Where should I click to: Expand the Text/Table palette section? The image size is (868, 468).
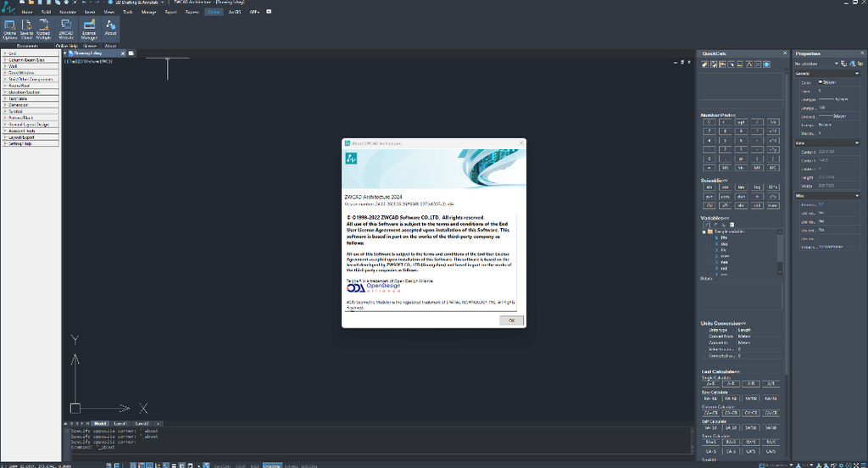tap(31, 98)
